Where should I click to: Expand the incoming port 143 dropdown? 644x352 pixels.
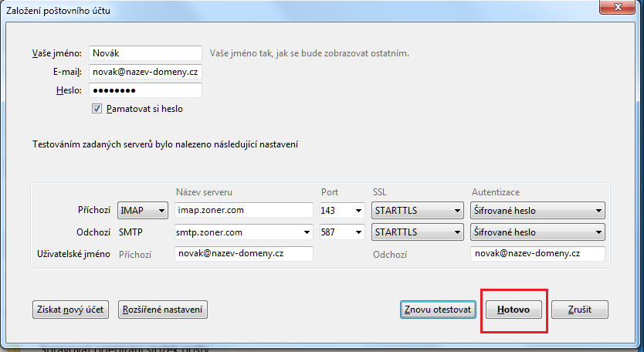point(342,211)
